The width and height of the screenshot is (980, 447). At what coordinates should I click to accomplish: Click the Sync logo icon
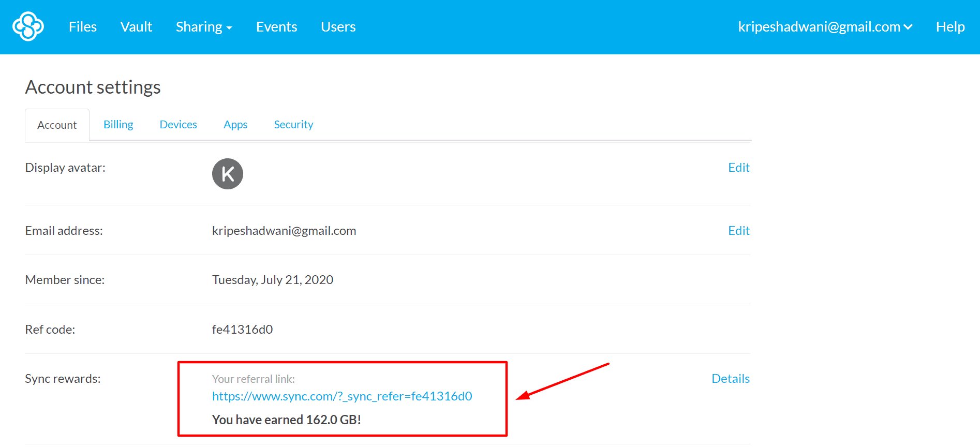coord(28,26)
